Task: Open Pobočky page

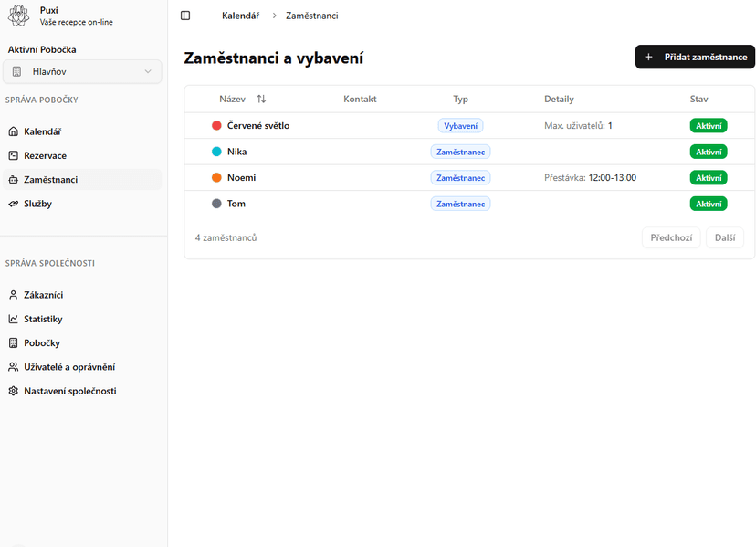Action: point(82,343)
